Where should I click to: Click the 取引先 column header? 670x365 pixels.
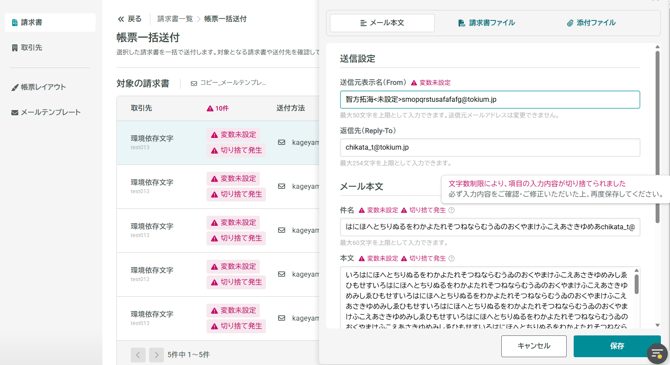[x=141, y=108]
